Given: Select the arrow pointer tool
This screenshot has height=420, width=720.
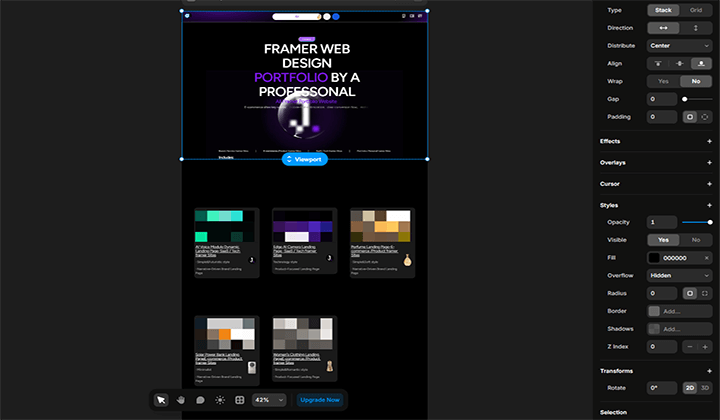Looking at the screenshot, I should (161, 400).
